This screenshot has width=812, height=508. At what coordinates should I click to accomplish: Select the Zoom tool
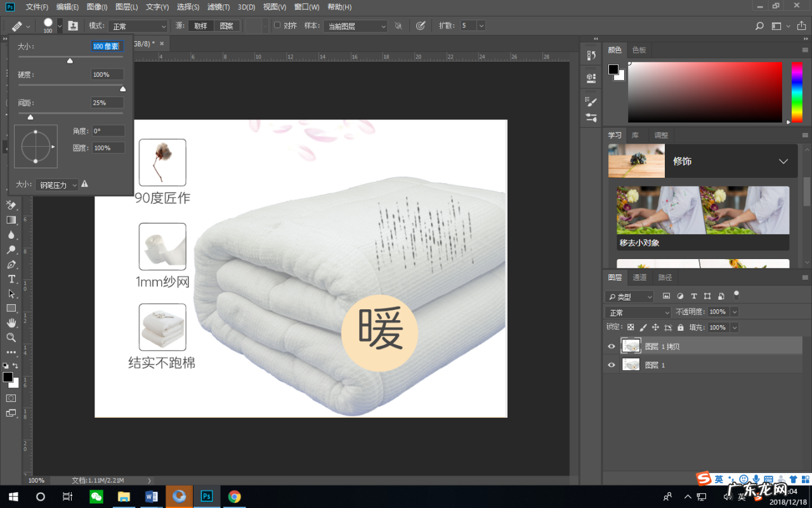tap(11, 338)
